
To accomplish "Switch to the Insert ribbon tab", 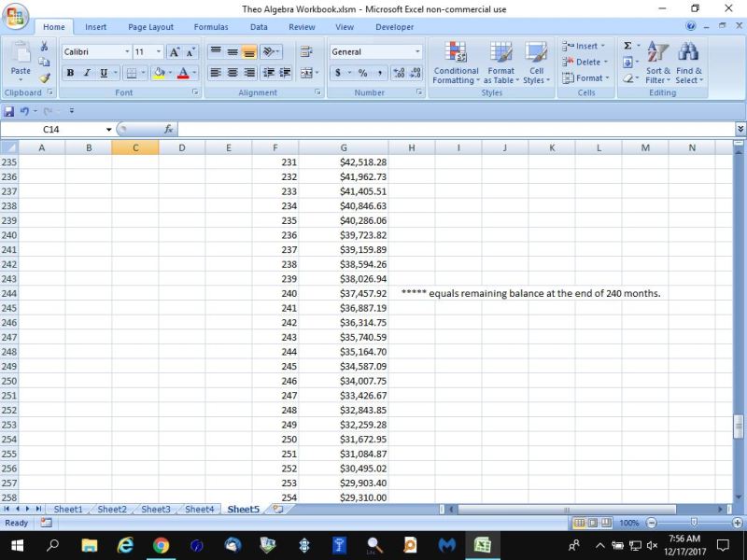I will coord(96,27).
